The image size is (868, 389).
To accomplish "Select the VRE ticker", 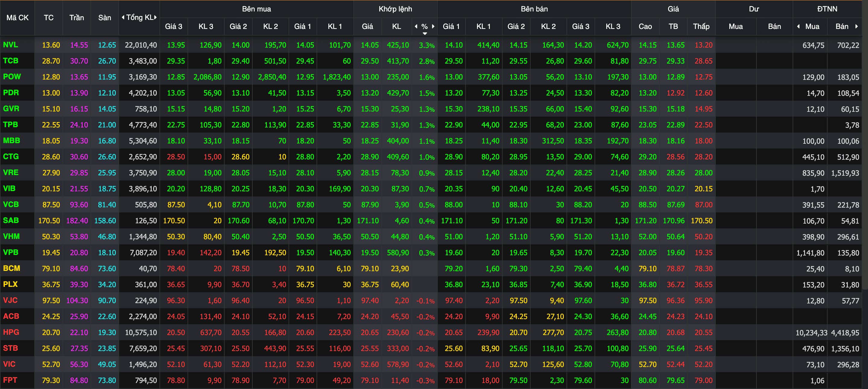I will [x=11, y=172].
